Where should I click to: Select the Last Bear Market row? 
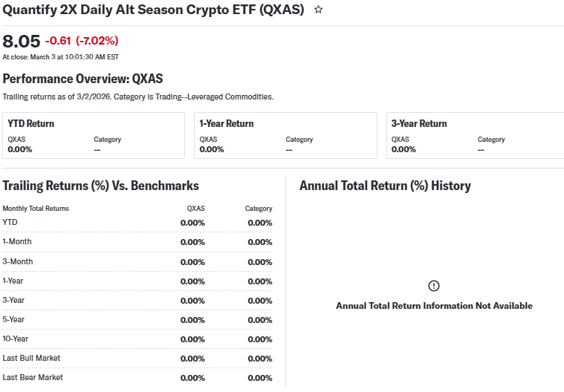pos(137,378)
